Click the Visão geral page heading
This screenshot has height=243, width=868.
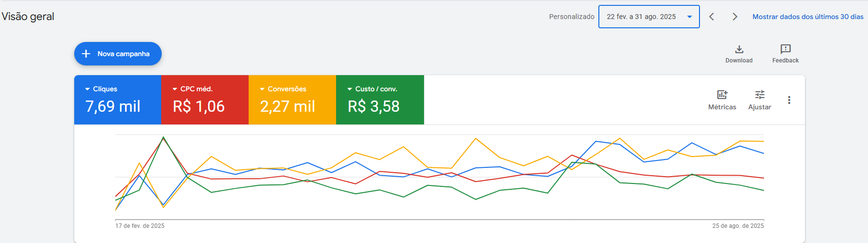pos(28,17)
